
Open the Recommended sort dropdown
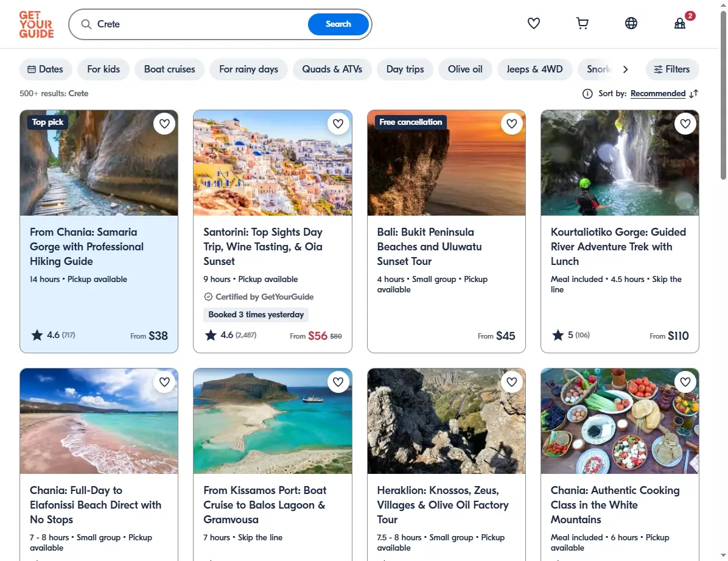click(x=658, y=93)
